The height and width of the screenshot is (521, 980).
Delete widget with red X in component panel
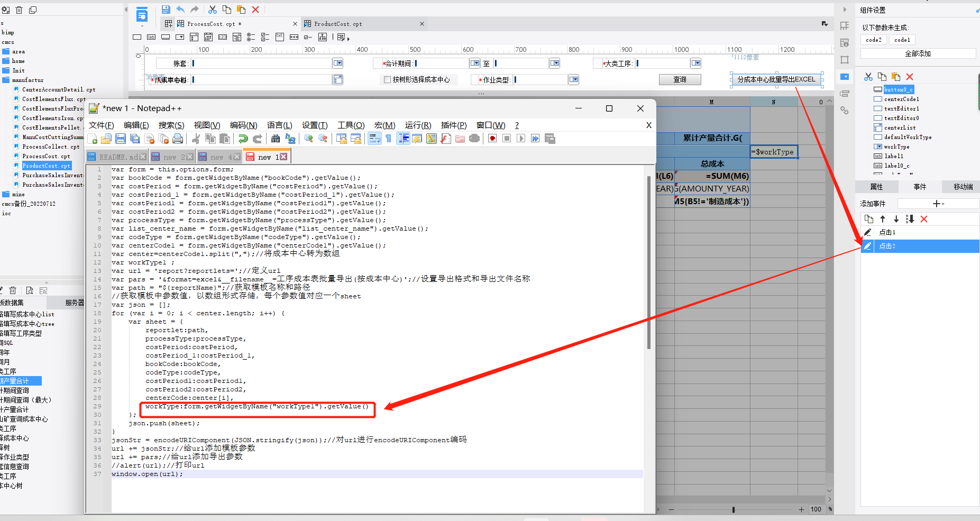click(910, 77)
